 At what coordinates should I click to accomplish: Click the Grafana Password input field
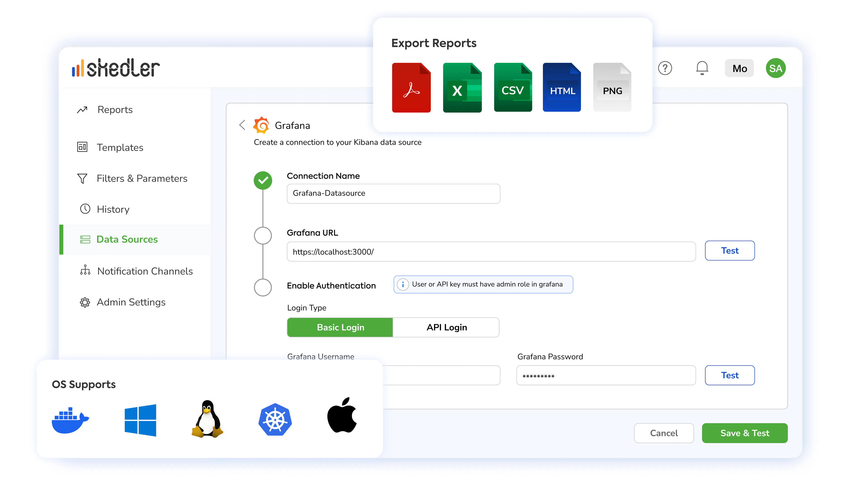(x=606, y=375)
